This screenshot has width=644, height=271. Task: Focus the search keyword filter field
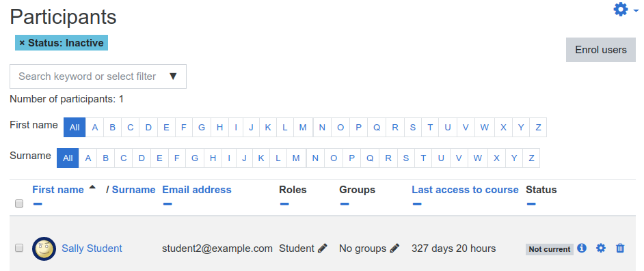(x=88, y=76)
